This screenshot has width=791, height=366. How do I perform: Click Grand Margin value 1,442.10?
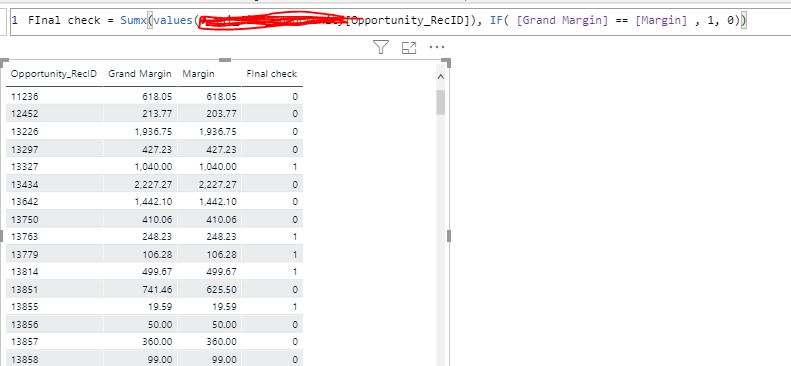pyautogui.click(x=153, y=202)
